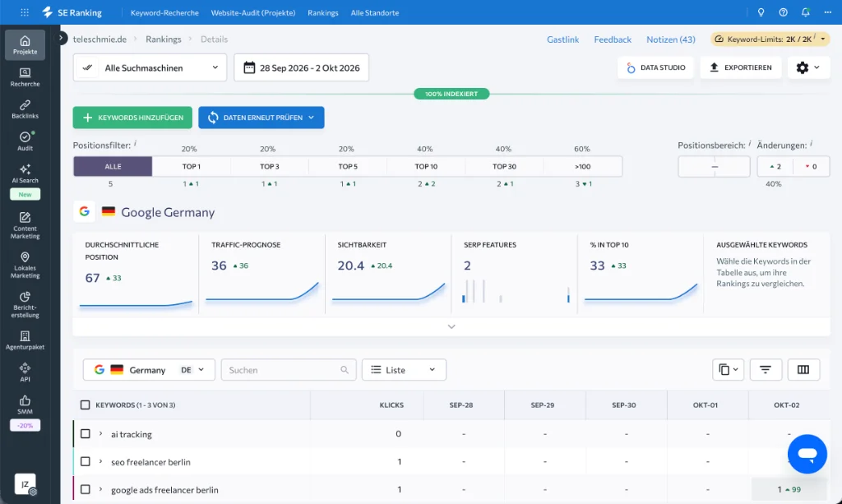Click the search magnifier icon in Suchen field
This screenshot has height=504, width=842.
pyautogui.click(x=345, y=370)
